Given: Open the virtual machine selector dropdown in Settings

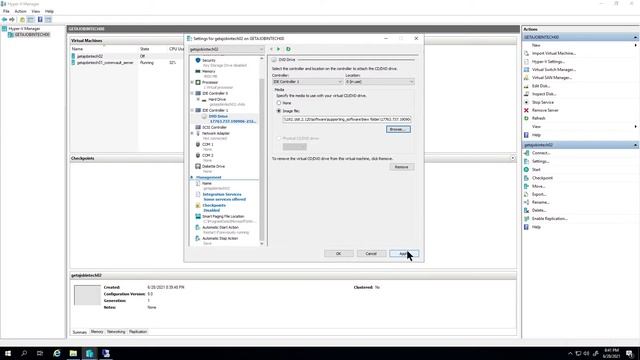Looking at the screenshot, I should coord(226,49).
